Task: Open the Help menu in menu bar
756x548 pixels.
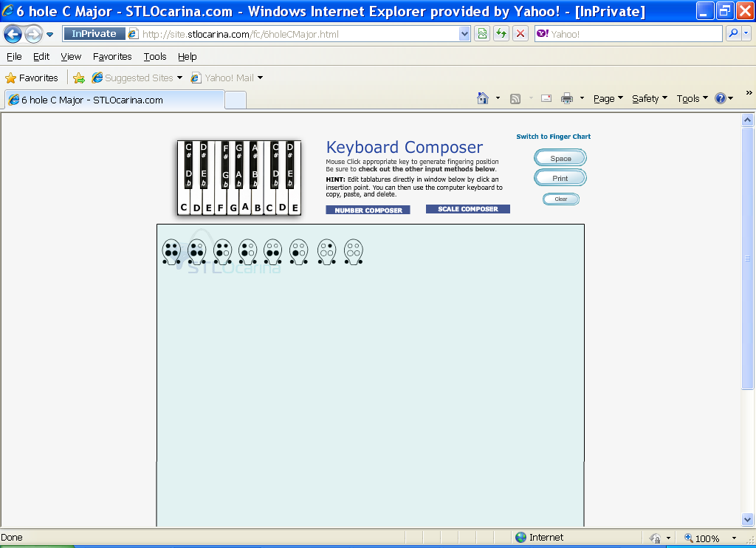Action: tap(187, 56)
